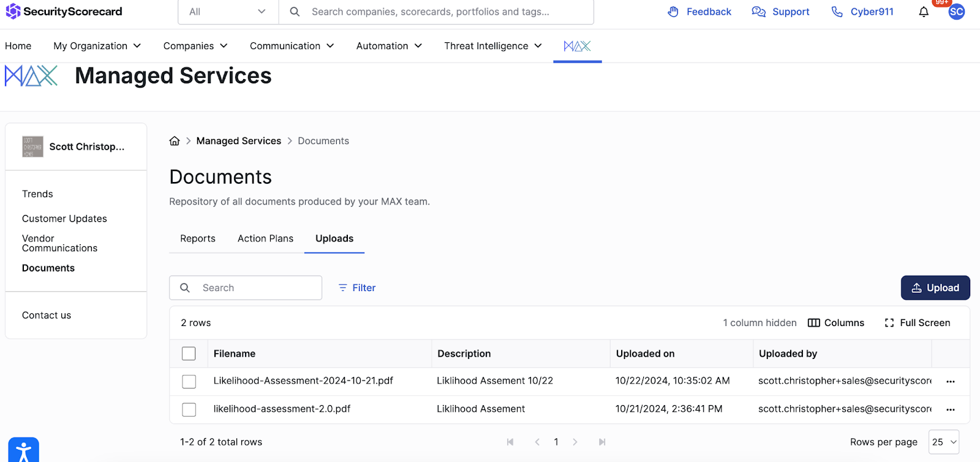
Task: Expand Companies menu
Action: 195,46
